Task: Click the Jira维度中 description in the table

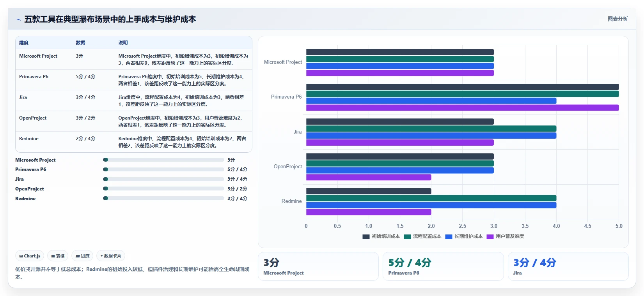Action: click(181, 101)
